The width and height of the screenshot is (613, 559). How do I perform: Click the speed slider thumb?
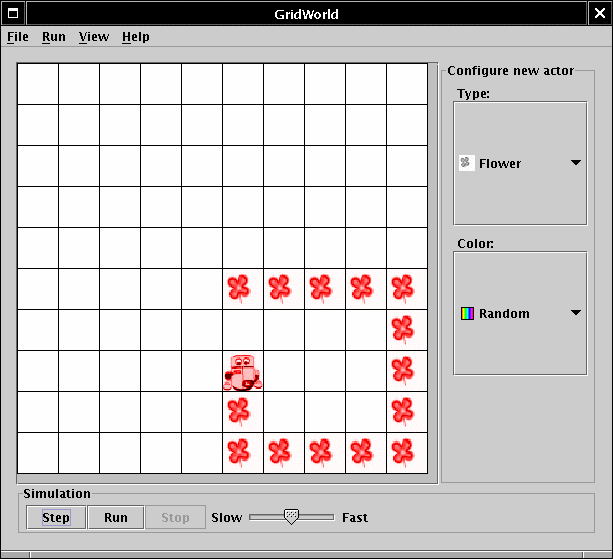coord(291,517)
